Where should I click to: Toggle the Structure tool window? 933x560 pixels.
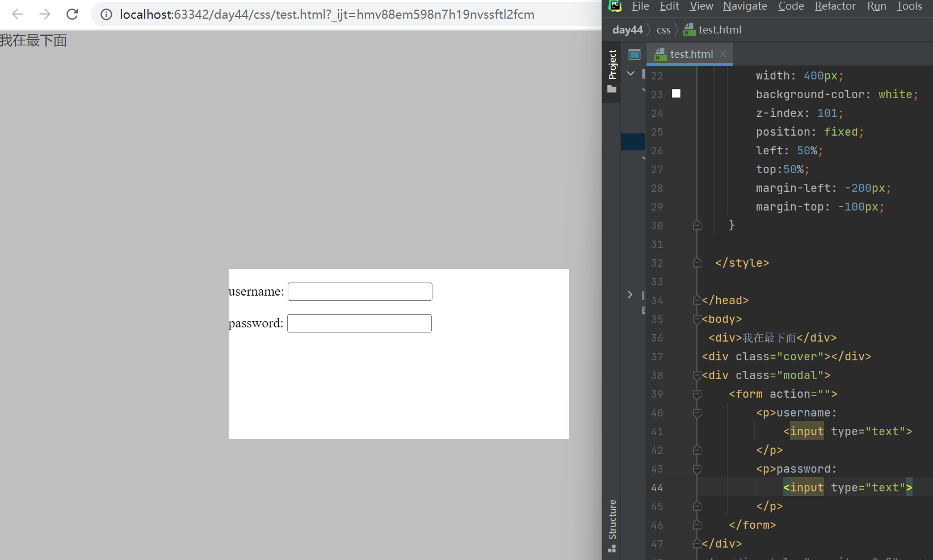pyautogui.click(x=612, y=525)
